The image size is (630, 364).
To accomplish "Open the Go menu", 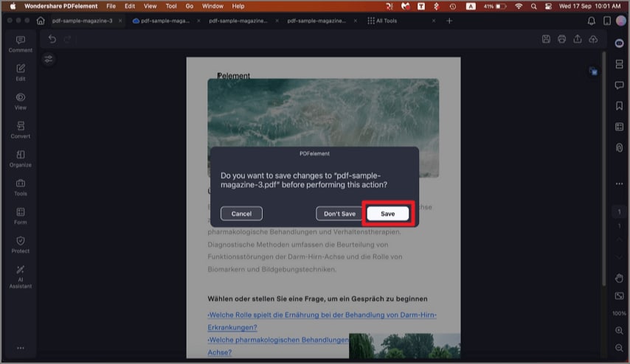I will pyautogui.click(x=190, y=6).
